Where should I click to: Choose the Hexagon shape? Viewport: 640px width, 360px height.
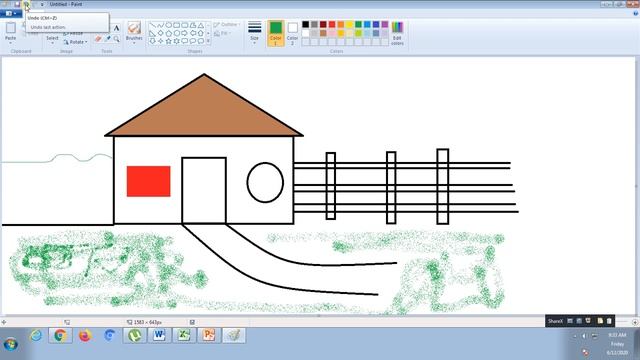pos(176,33)
